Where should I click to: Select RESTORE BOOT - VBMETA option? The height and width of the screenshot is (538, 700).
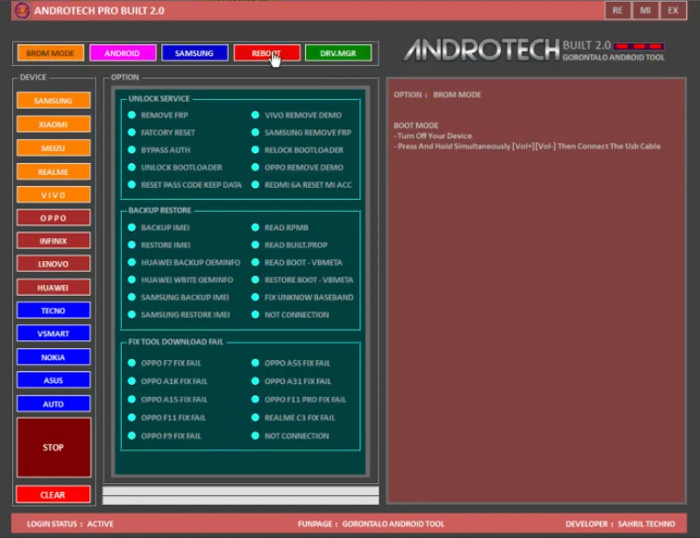click(303, 280)
